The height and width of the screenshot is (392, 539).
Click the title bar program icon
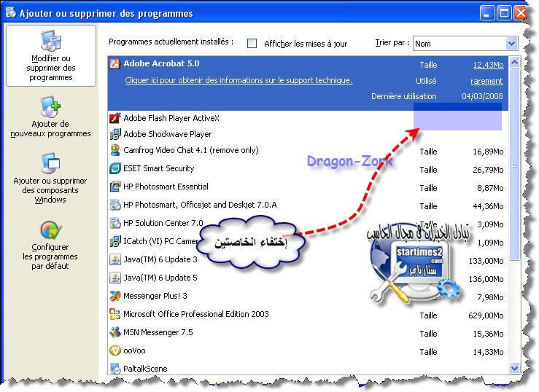click(x=11, y=12)
